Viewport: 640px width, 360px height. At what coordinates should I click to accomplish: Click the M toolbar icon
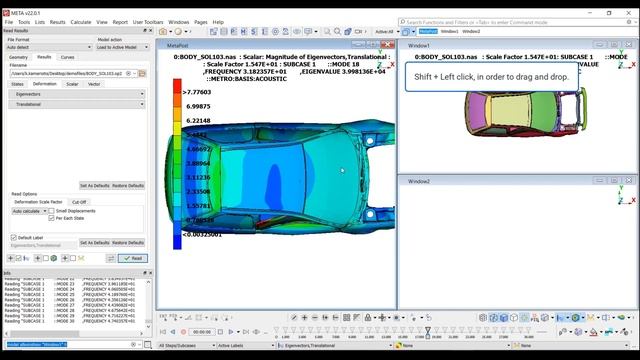[244, 31]
